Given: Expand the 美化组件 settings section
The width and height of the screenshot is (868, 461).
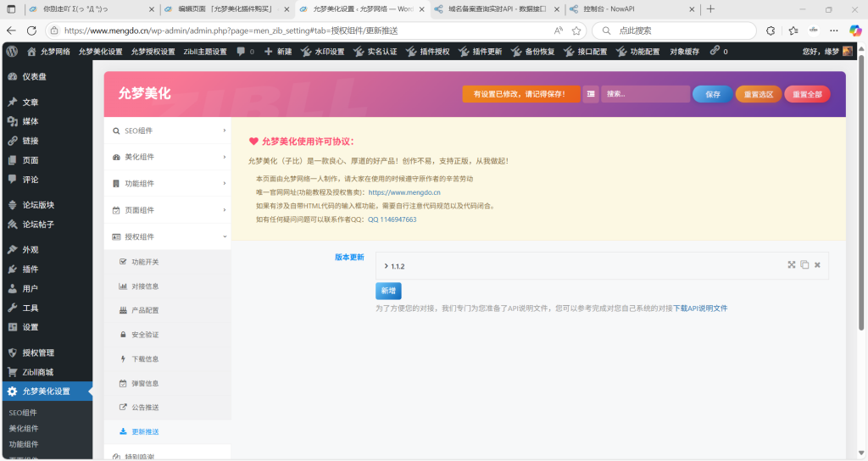Looking at the screenshot, I should (x=167, y=157).
